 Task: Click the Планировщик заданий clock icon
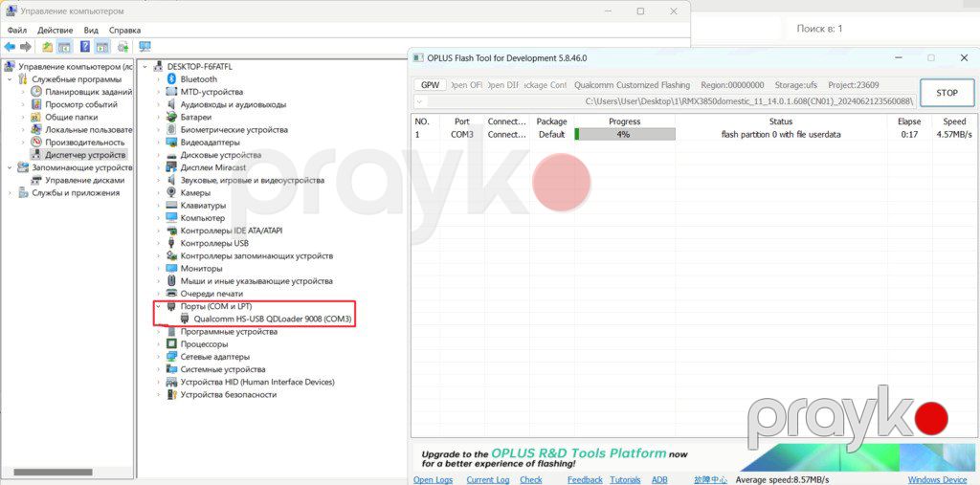pyautogui.click(x=36, y=92)
